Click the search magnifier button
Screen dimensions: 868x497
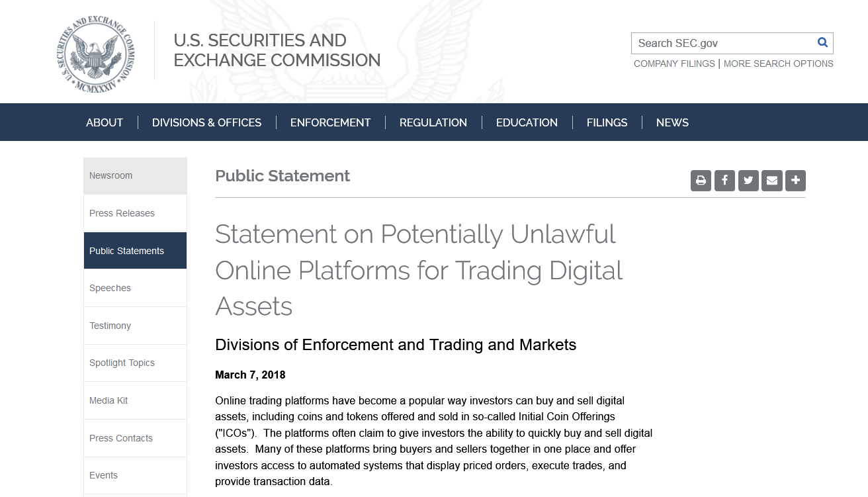click(822, 42)
